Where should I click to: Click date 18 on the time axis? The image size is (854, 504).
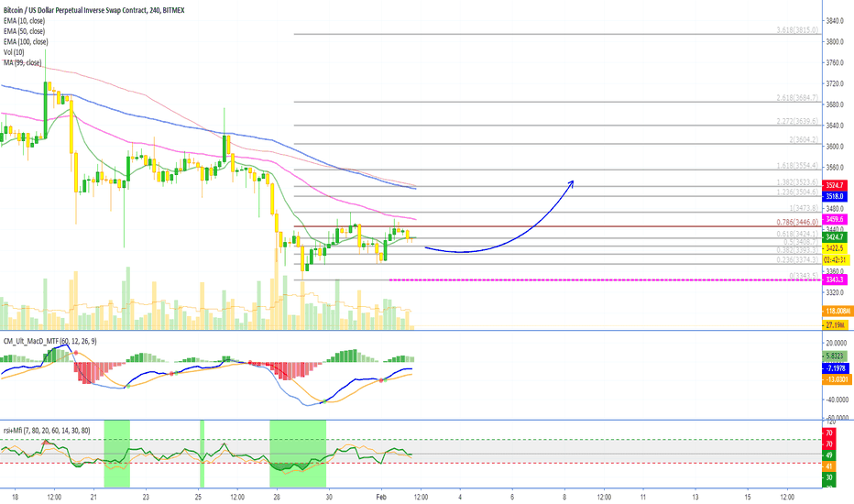(16, 497)
